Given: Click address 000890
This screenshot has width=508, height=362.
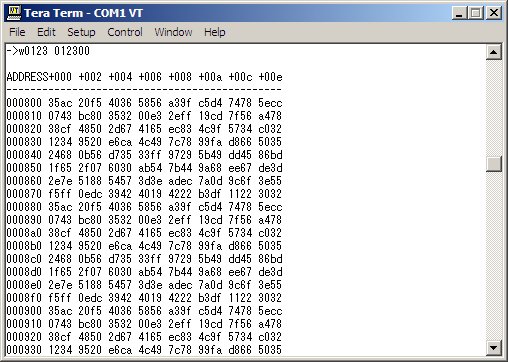Looking at the screenshot, I should [24, 220].
